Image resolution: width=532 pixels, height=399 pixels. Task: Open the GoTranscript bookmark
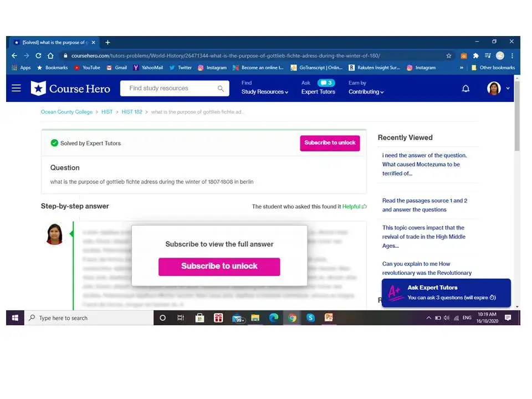[x=316, y=68]
